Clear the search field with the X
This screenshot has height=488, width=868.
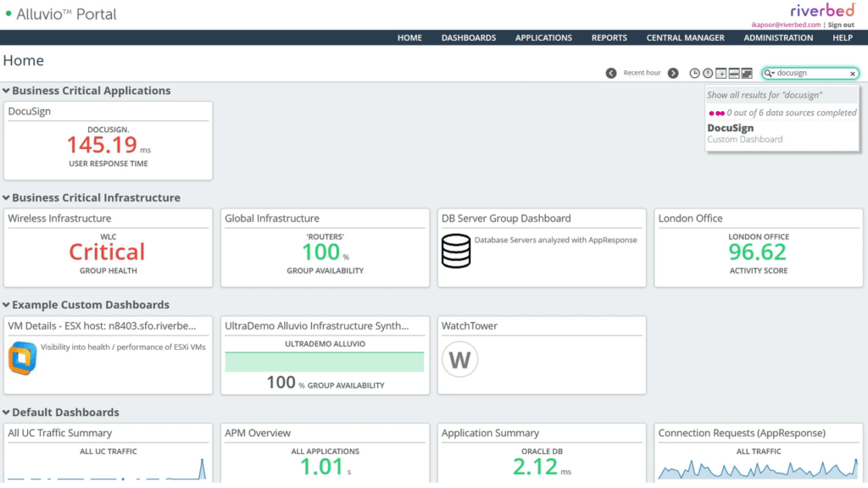853,73
